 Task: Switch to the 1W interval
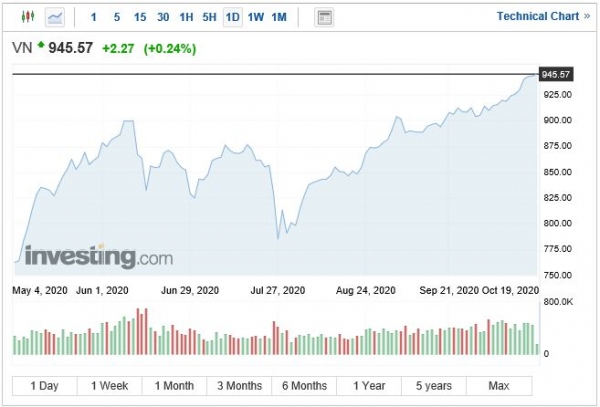tap(256, 17)
